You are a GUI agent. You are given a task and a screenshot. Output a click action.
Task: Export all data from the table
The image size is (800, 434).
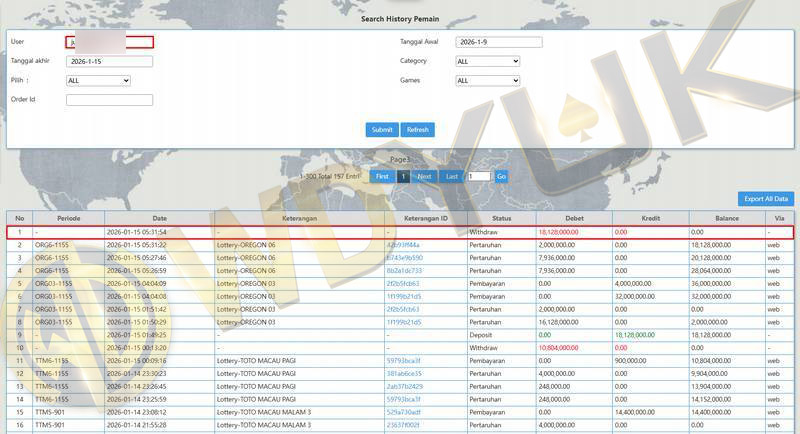point(766,199)
